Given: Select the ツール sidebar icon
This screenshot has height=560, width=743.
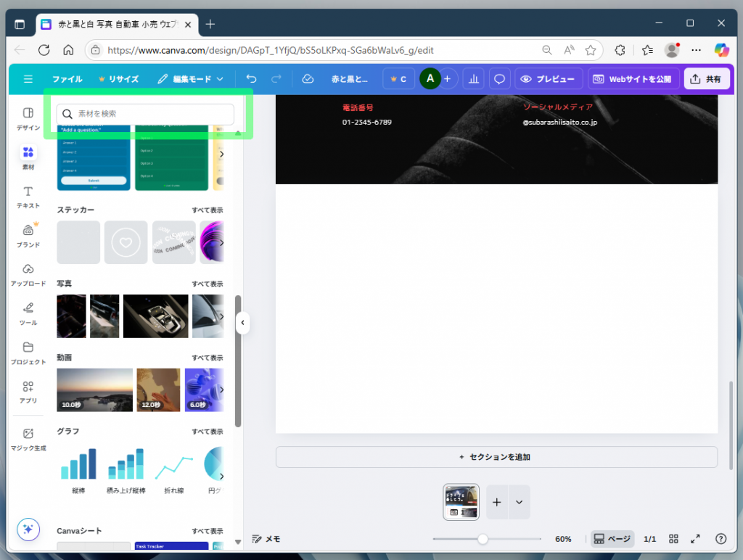Looking at the screenshot, I should pyautogui.click(x=28, y=313).
